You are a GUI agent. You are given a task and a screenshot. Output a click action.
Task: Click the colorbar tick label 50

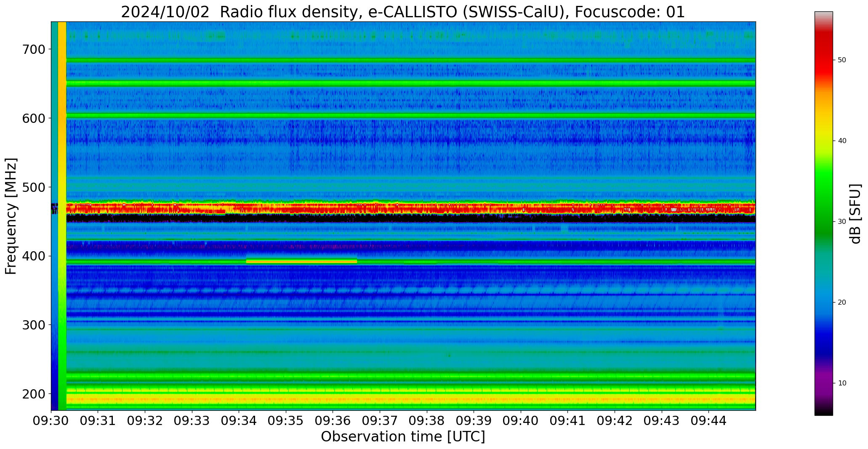tap(841, 60)
